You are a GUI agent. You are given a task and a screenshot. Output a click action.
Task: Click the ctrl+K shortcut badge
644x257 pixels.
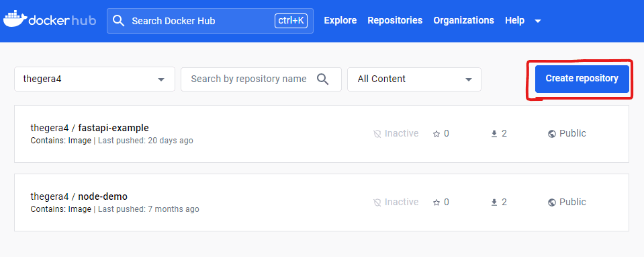(x=291, y=21)
